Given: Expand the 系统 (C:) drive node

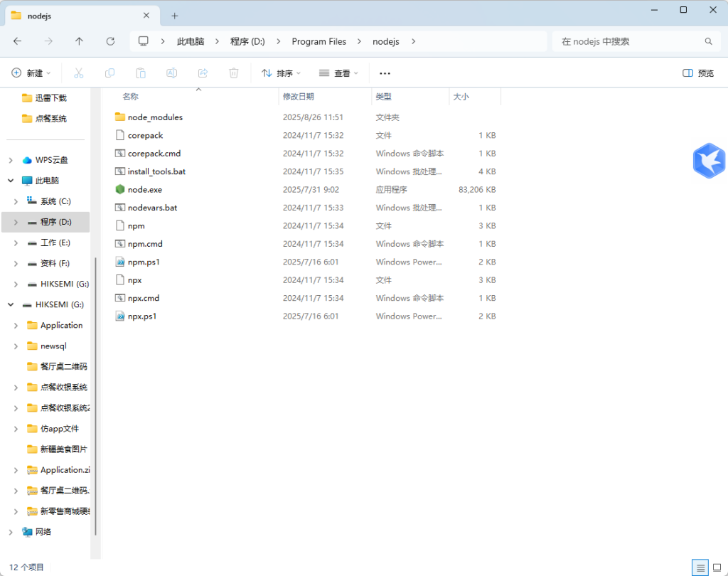Looking at the screenshot, I should click(x=16, y=202).
